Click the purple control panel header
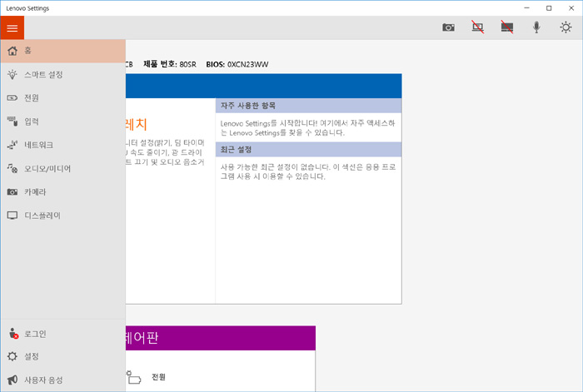 click(221, 338)
